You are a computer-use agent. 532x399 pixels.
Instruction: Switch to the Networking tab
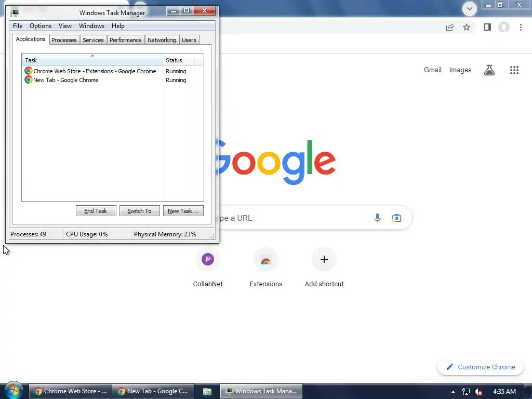(162, 40)
